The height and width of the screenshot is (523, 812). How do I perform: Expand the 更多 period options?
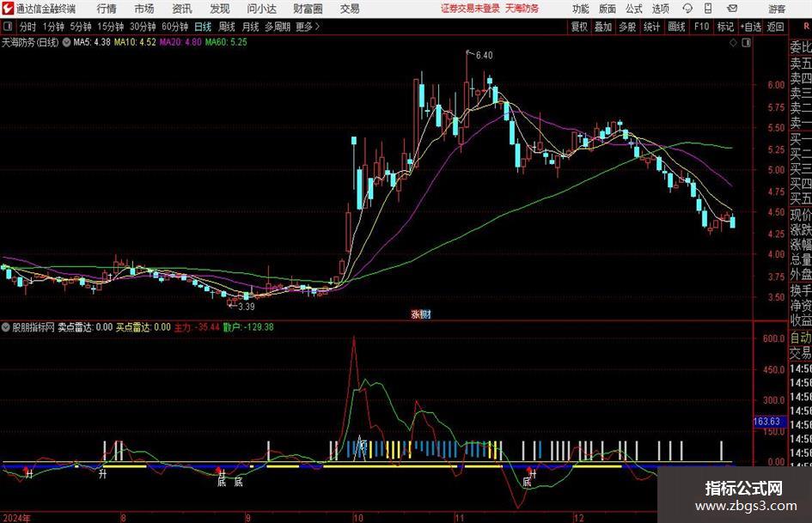pos(308,27)
